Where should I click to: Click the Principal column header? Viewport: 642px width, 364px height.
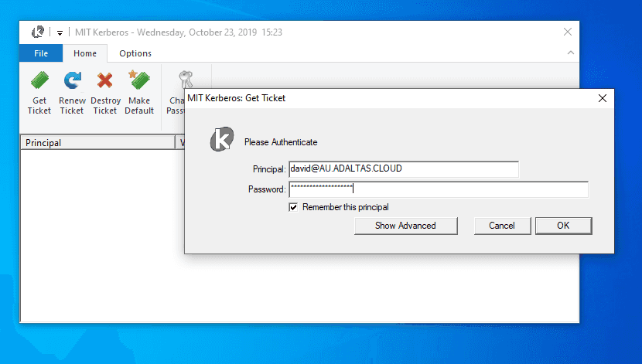click(97, 143)
